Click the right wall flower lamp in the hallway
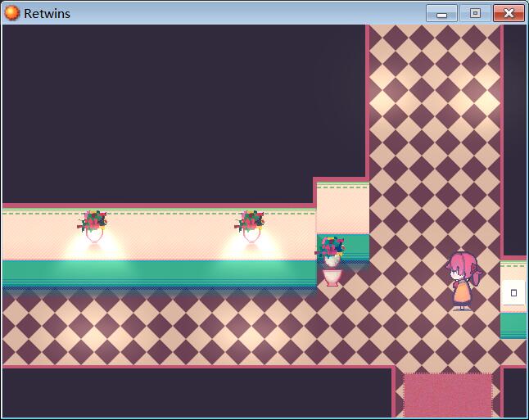The image size is (529, 420). coord(251,226)
